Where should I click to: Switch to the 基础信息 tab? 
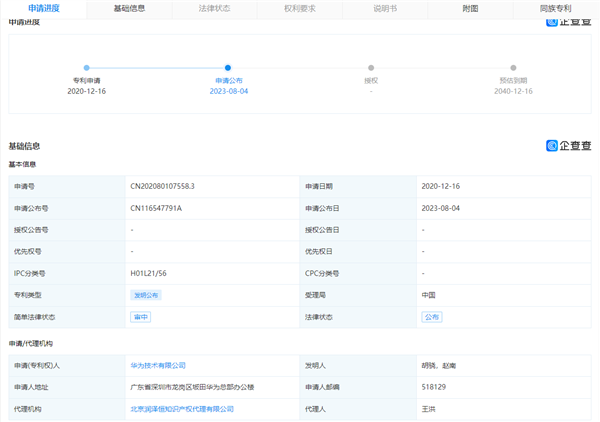point(129,8)
